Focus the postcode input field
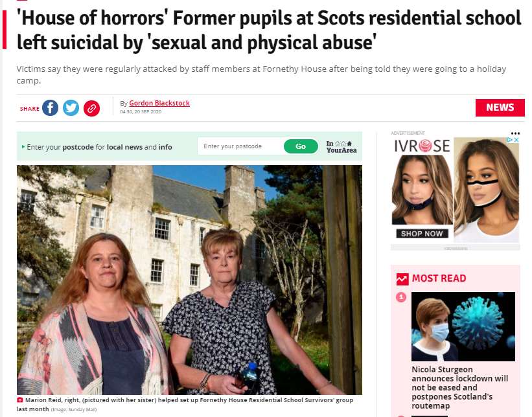 point(241,146)
